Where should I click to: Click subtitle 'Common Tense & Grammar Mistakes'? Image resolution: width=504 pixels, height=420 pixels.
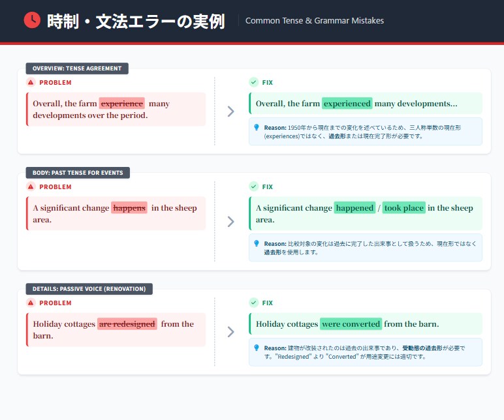[x=315, y=21]
